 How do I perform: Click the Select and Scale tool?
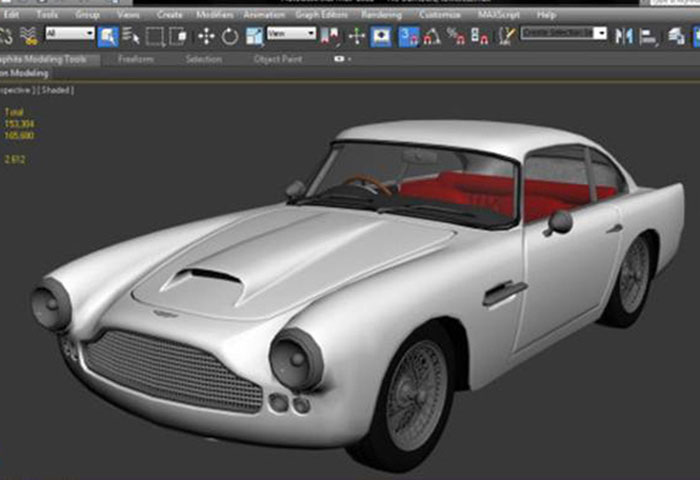tap(255, 36)
